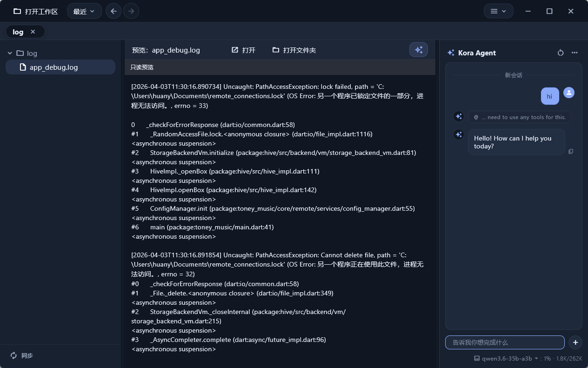Open the three-dot more menu in Kora Agent
The image size is (588, 368).
[x=575, y=53]
